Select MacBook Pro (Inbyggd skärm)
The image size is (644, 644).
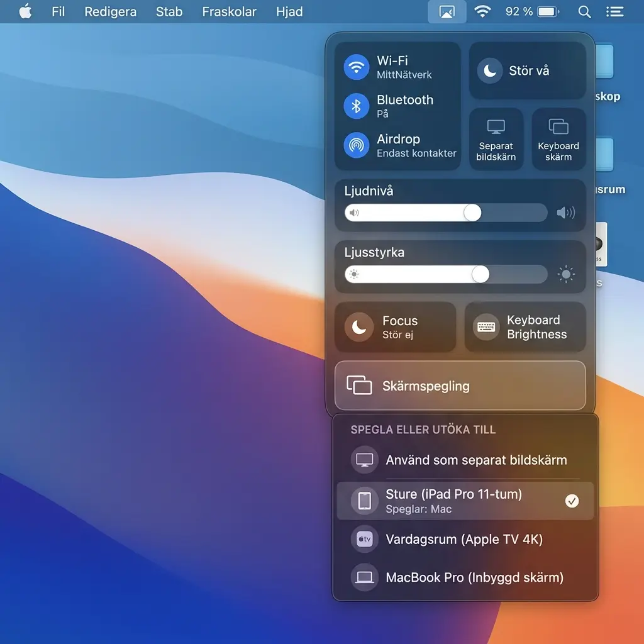(465, 577)
